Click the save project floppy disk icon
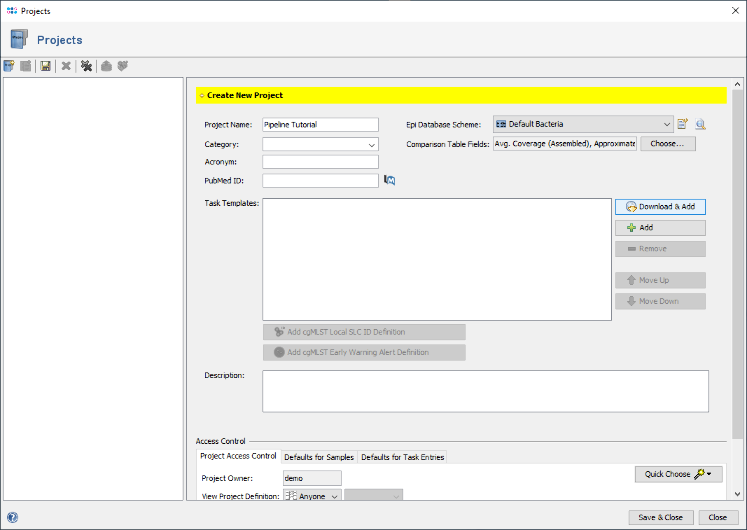The height and width of the screenshot is (530, 747). [46, 66]
